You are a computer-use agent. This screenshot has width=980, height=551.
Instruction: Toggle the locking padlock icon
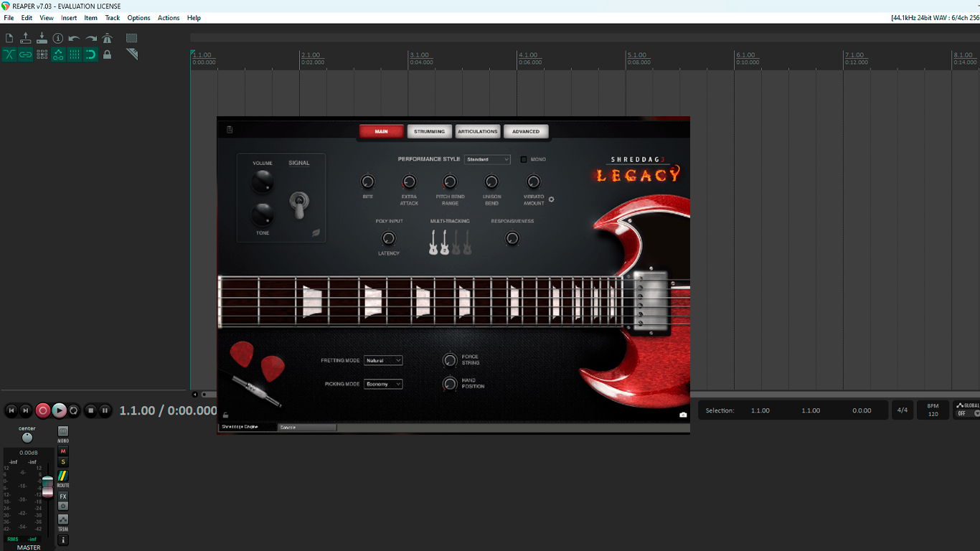[x=108, y=55]
